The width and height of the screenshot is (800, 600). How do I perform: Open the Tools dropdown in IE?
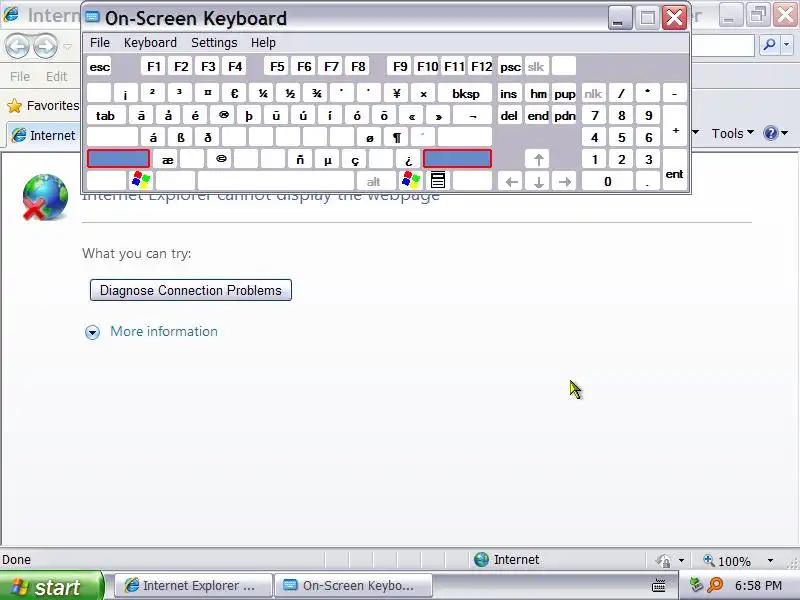(x=733, y=133)
